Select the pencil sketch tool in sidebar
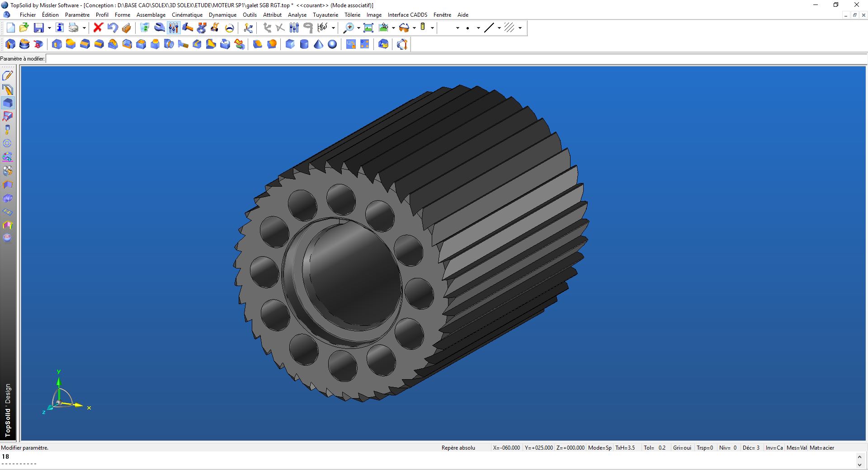This screenshot has height=470, width=868. [x=8, y=75]
